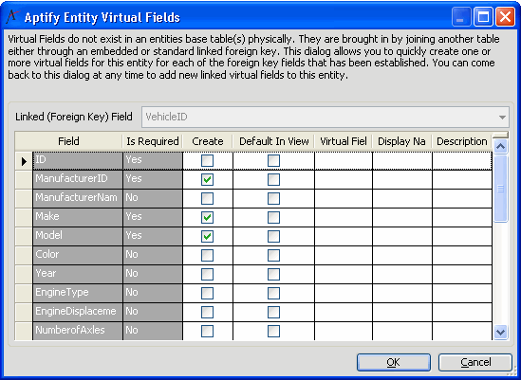The height and width of the screenshot is (387, 528).
Task: Select the current row indicator arrow for ID
Action: coord(24,161)
